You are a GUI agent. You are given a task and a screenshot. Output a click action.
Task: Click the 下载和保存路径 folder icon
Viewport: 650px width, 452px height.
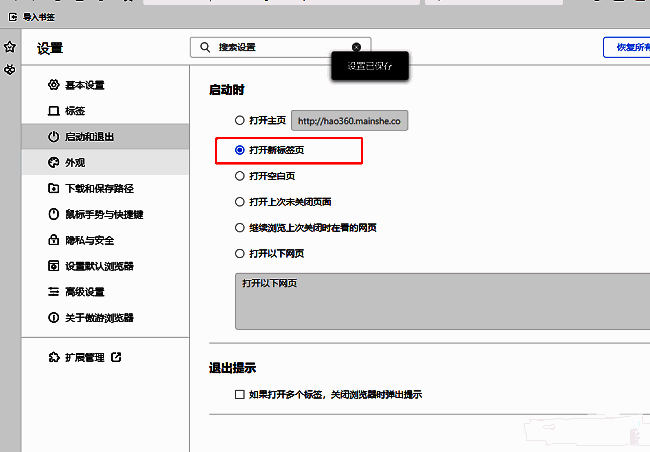pos(54,188)
